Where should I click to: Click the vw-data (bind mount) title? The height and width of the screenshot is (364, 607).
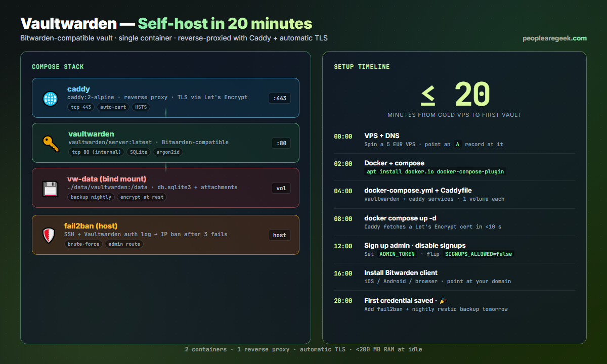click(107, 179)
